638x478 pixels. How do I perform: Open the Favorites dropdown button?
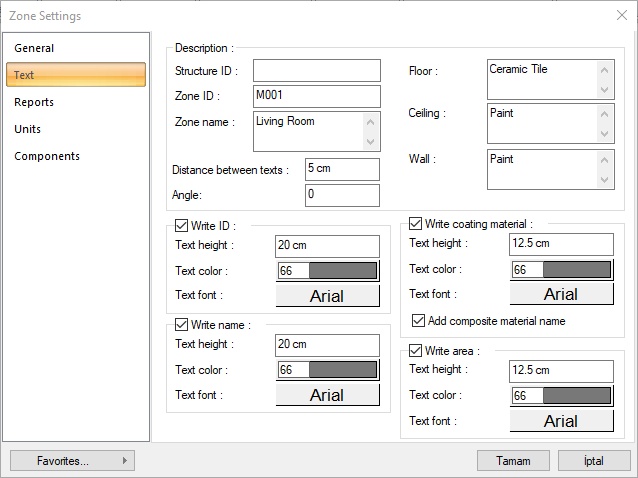coord(72,461)
